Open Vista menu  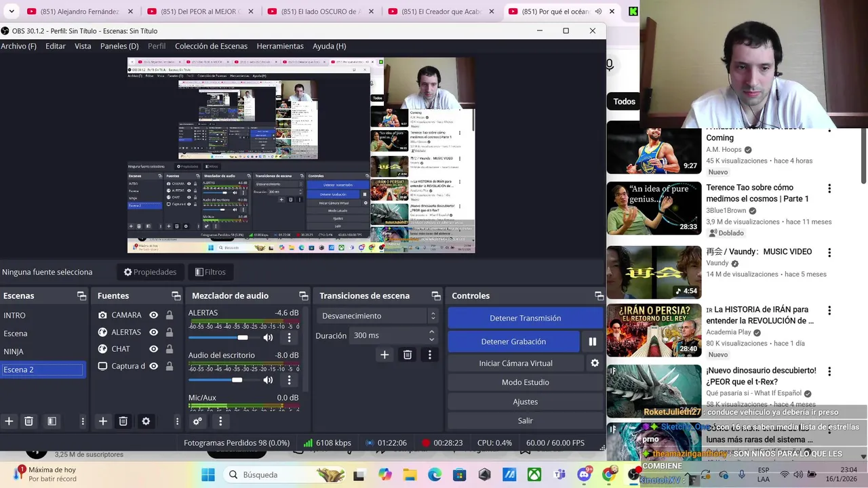(83, 46)
